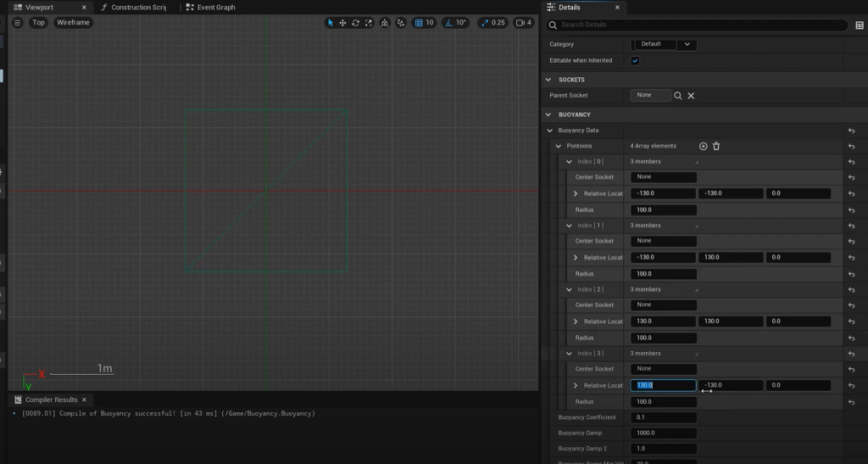868x464 pixels.
Task: Open the viewport options hamburger menu
Action: [17, 23]
